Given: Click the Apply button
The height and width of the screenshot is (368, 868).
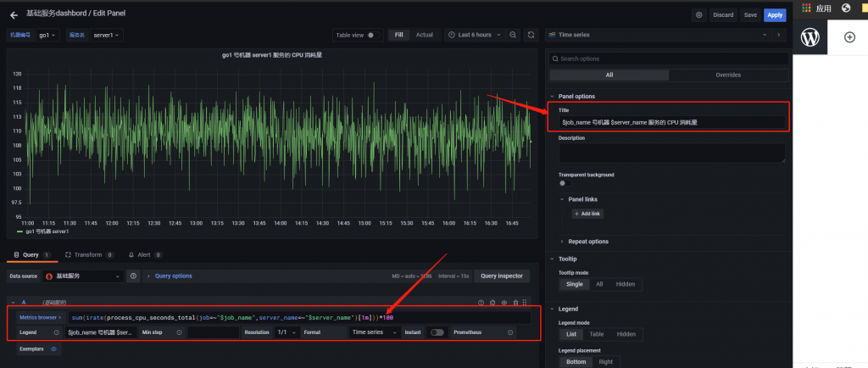Looking at the screenshot, I should pyautogui.click(x=775, y=15).
